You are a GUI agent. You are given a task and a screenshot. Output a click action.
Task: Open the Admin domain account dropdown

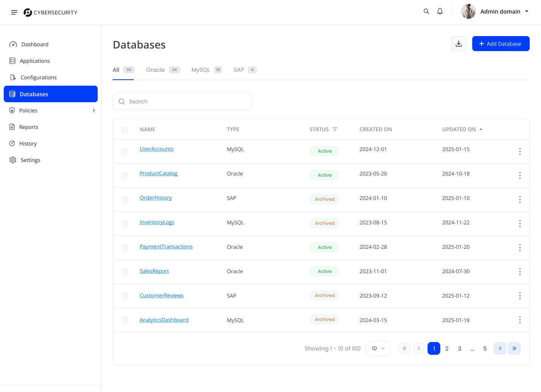(x=527, y=12)
